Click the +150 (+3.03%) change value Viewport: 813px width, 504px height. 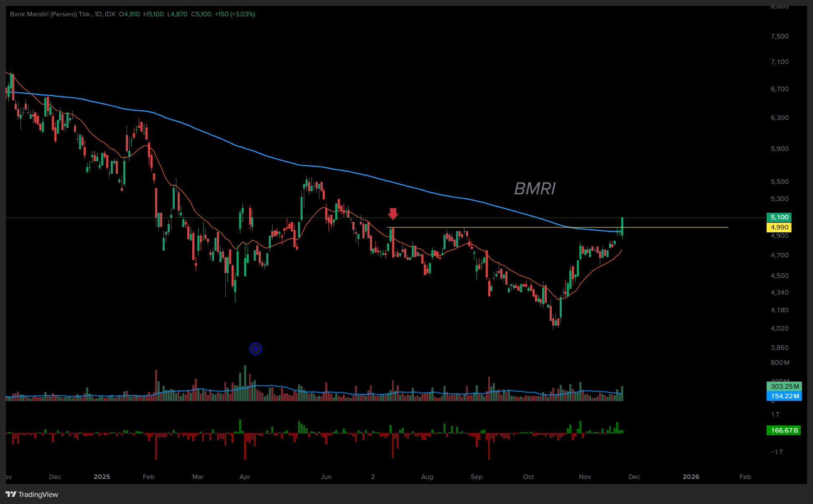pyautogui.click(x=234, y=14)
